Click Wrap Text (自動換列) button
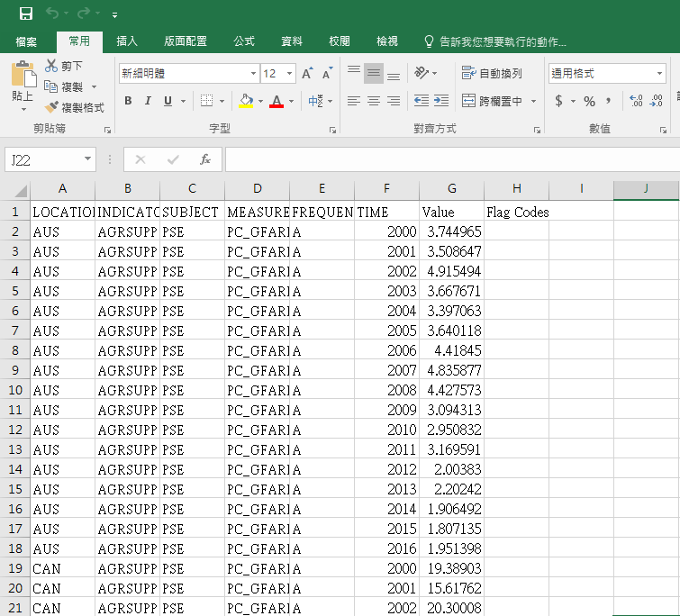Screen dimensions: 680x616 pyautogui.click(x=493, y=73)
